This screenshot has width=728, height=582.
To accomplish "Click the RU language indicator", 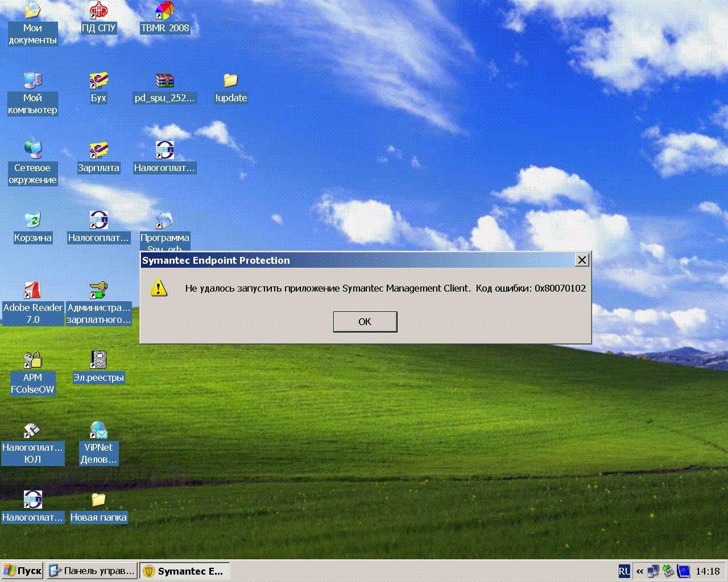I will click(x=624, y=571).
